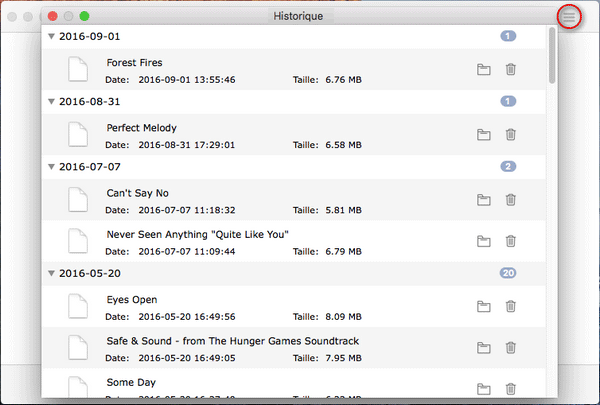Delete the Perfect Melody entry
The image size is (600, 405).
click(x=511, y=135)
